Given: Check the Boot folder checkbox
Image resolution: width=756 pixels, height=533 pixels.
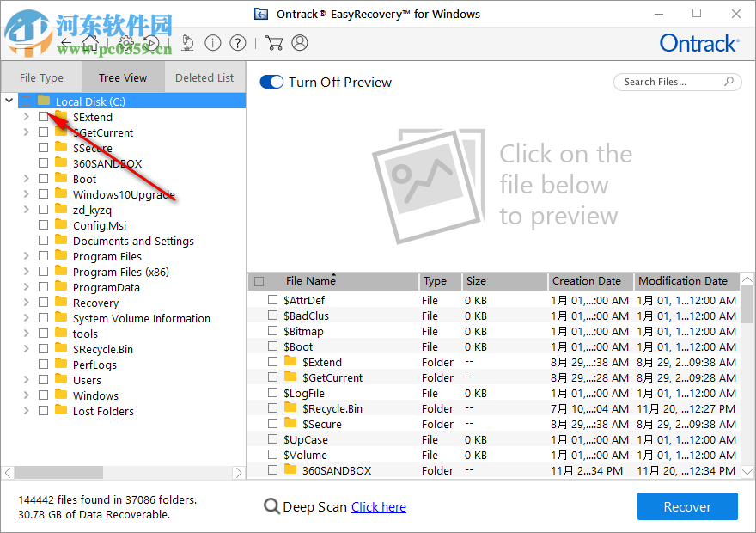Looking at the screenshot, I should [x=44, y=179].
